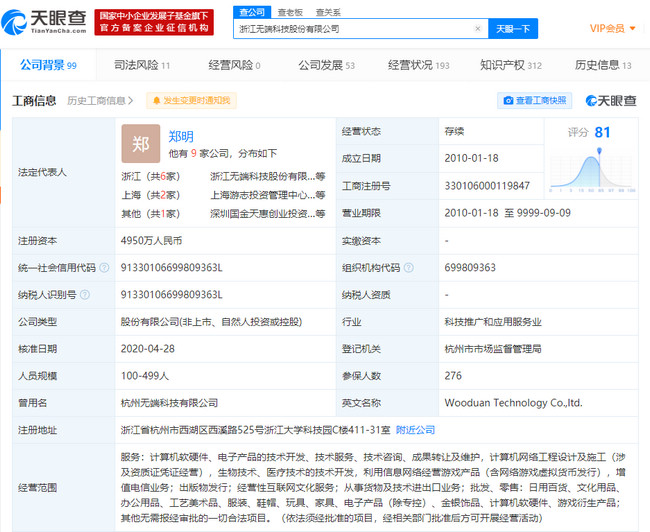
Task: Click the score distribution chart under 评分 81
Action: click(592, 170)
